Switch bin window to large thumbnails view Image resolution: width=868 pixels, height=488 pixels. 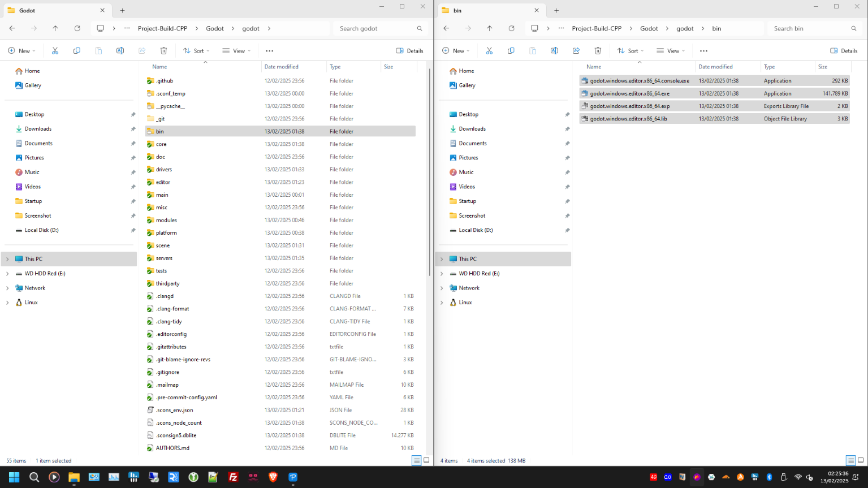(x=861, y=460)
